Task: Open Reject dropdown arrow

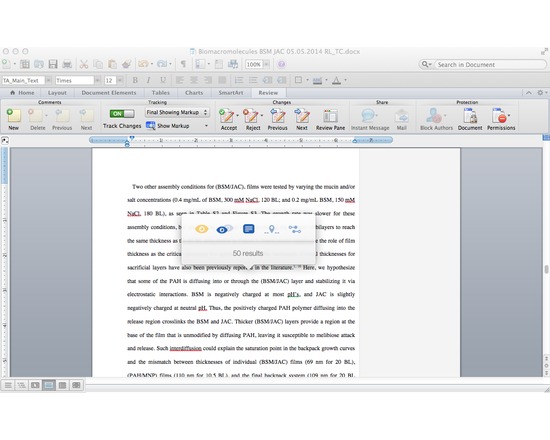Action: 262,115
